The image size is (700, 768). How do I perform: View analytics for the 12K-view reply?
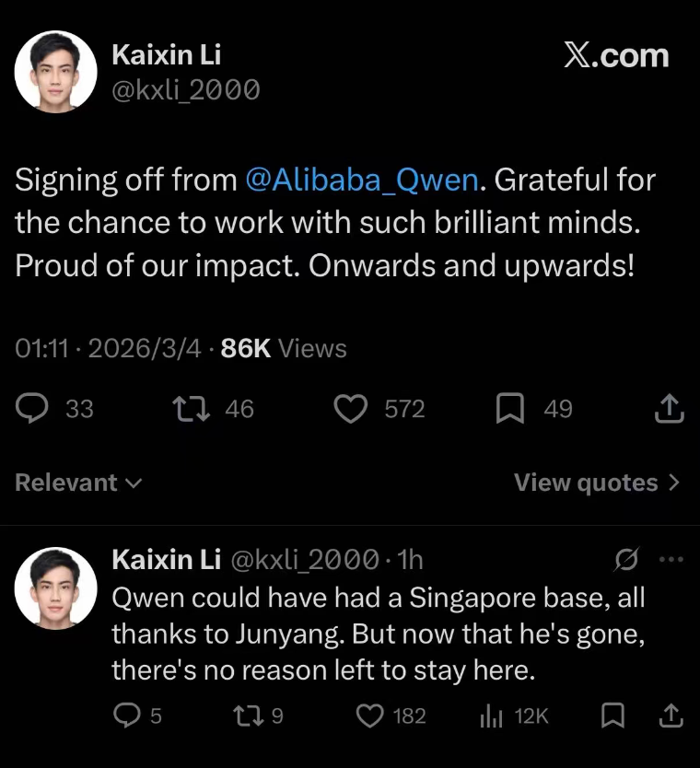490,715
